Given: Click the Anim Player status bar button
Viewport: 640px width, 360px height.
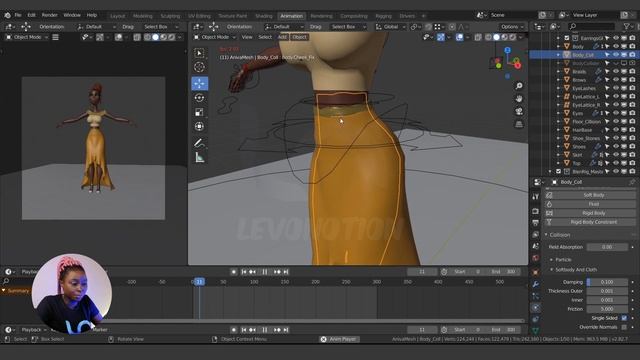Looking at the screenshot, I should [339, 339].
